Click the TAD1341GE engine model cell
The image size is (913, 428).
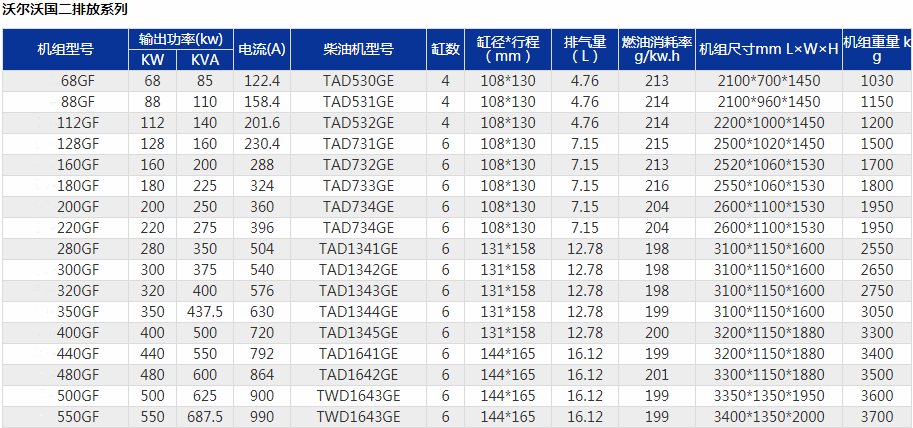(359, 248)
